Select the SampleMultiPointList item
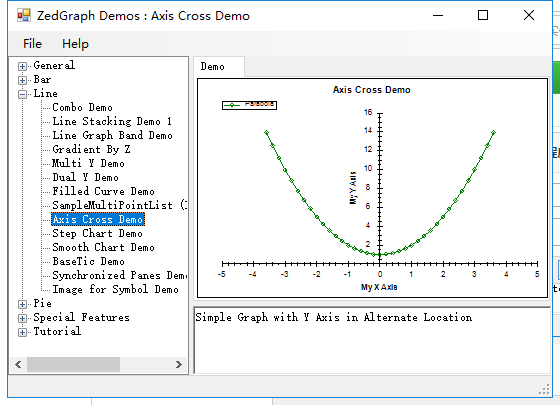The width and height of the screenshot is (560, 405). coord(119,205)
